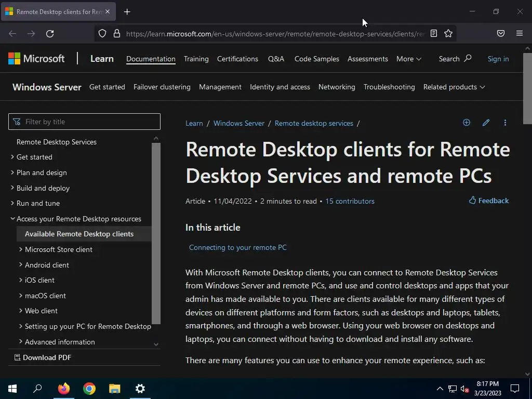532x399 pixels.
Task: Edit this article with pencil icon
Action: [x=486, y=123]
